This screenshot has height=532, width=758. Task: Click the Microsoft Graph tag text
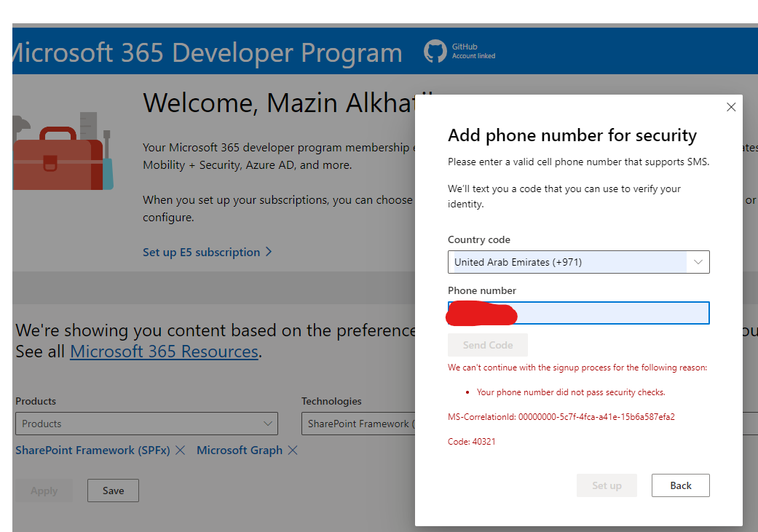pos(240,450)
